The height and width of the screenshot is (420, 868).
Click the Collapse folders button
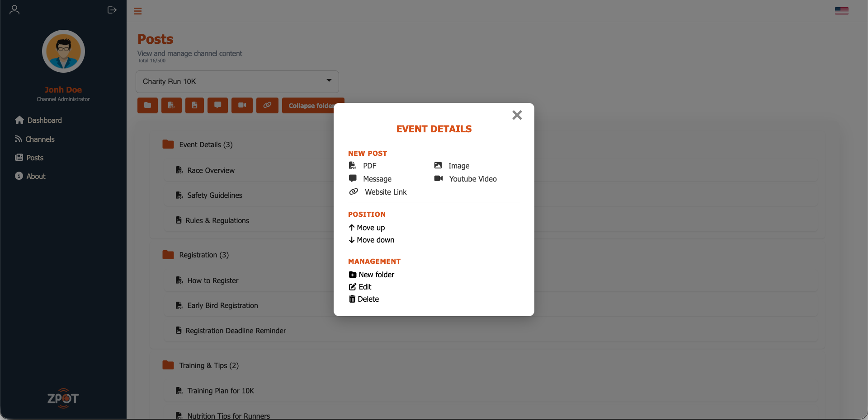tap(313, 105)
